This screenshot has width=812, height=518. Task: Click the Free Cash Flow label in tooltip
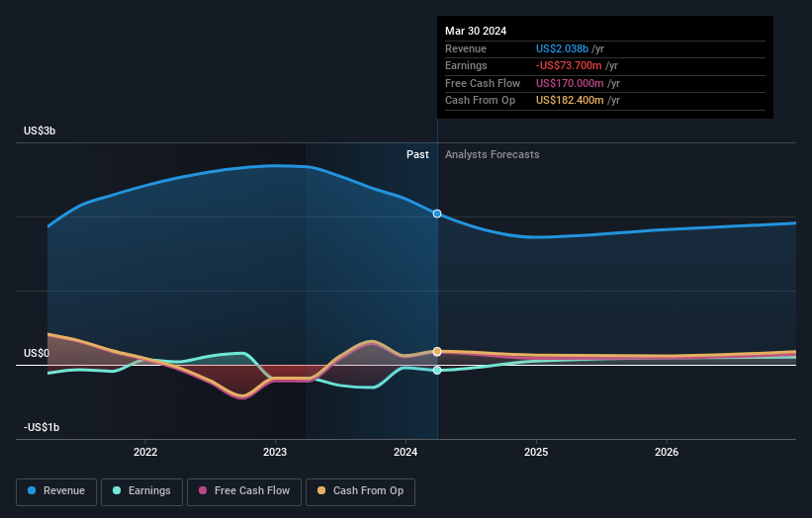(x=483, y=83)
